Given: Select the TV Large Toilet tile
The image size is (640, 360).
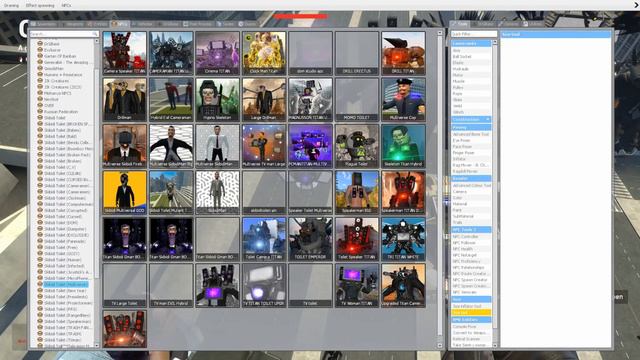Looking at the screenshot, I should click(124, 286).
